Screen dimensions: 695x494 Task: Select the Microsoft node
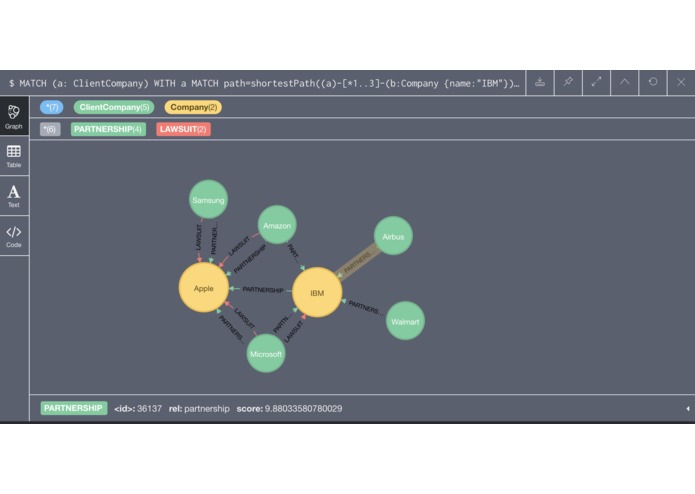tap(266, 354)
